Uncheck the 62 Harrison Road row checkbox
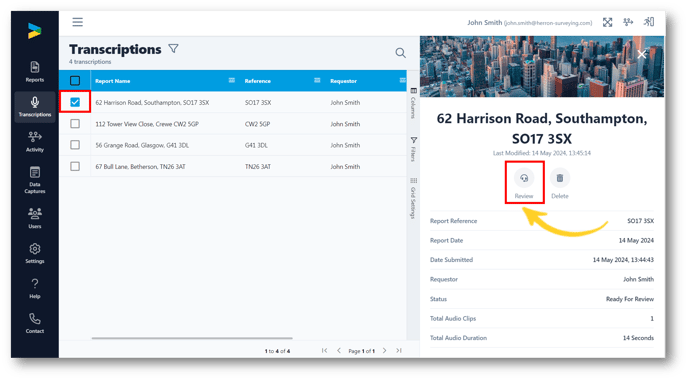688x380 pixels. tap(75, 102)
